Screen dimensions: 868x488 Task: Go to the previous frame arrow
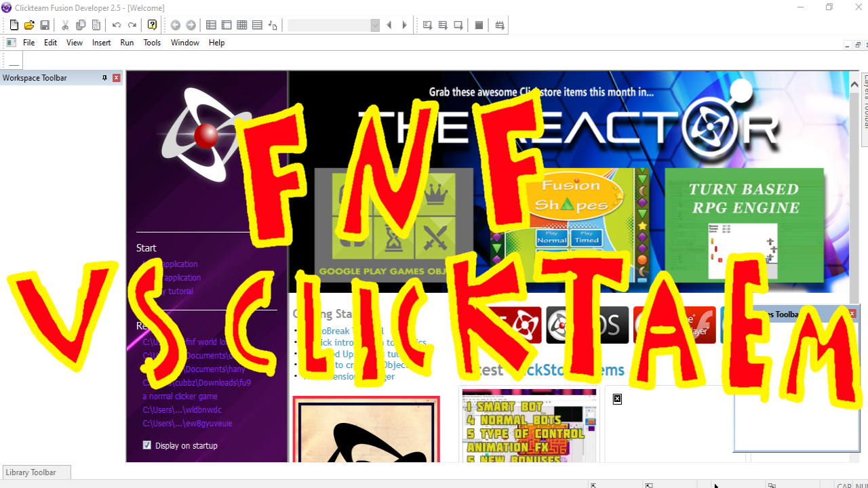(x=389, y=25)
